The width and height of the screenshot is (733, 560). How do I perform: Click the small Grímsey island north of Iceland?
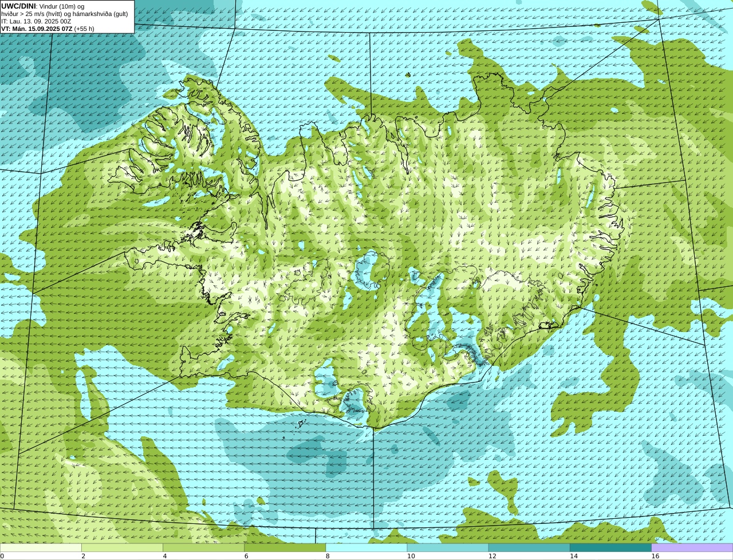point(408,74)
